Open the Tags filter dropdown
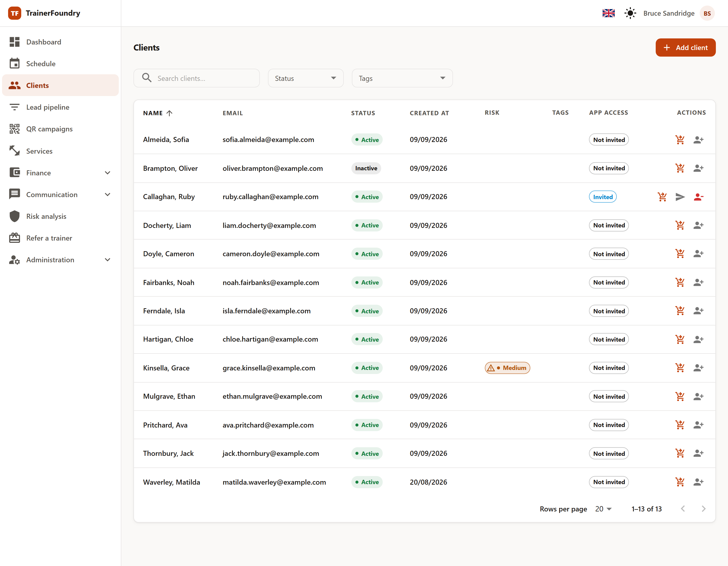728x566 pixels. 402,78
